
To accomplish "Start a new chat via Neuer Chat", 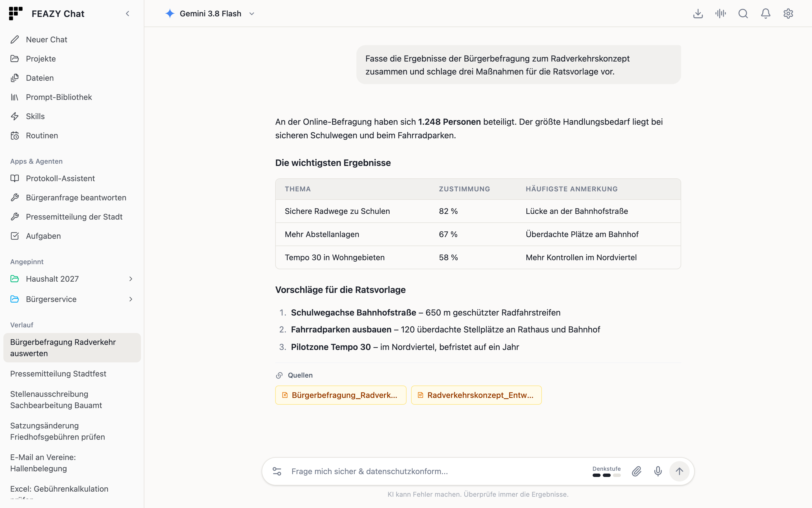I will pos(72,40).
